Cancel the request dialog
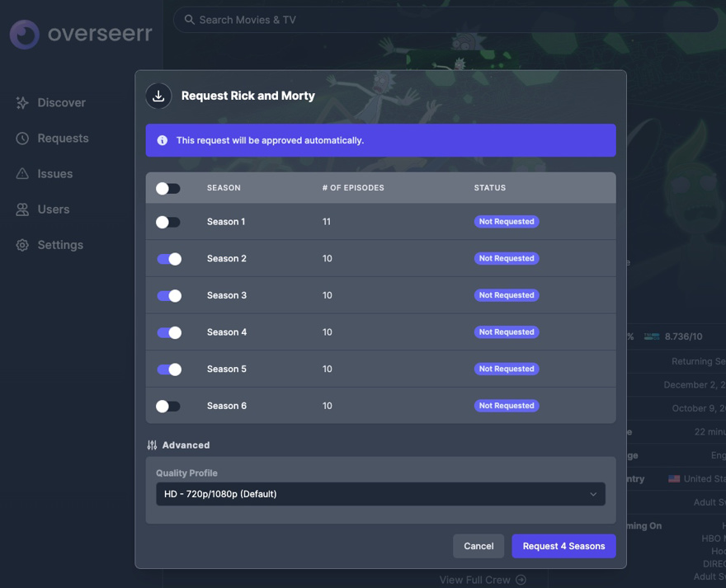Viewport: 726px width, 588px height. (x=478, y=546)
